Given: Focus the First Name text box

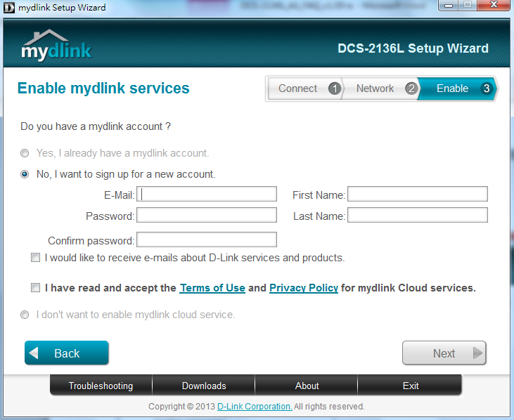Looking at the screenshot, I should click(x=417, y=195).
